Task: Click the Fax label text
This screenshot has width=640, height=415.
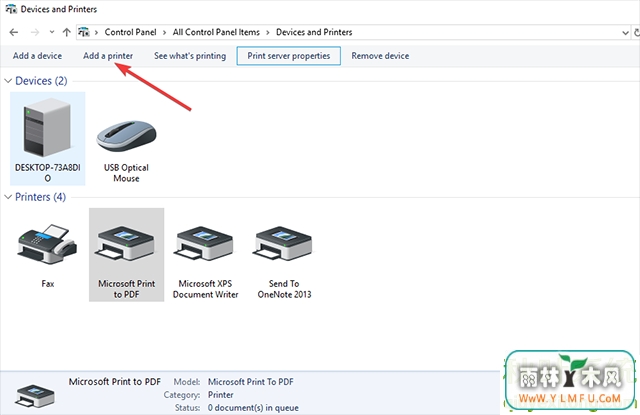Action: pos(47,284)
